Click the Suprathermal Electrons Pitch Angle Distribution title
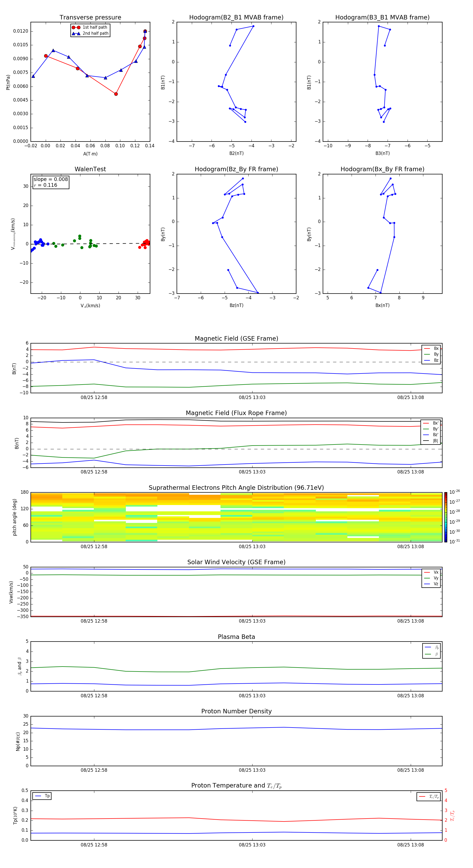The image size is (473, 868). (236, 488)
